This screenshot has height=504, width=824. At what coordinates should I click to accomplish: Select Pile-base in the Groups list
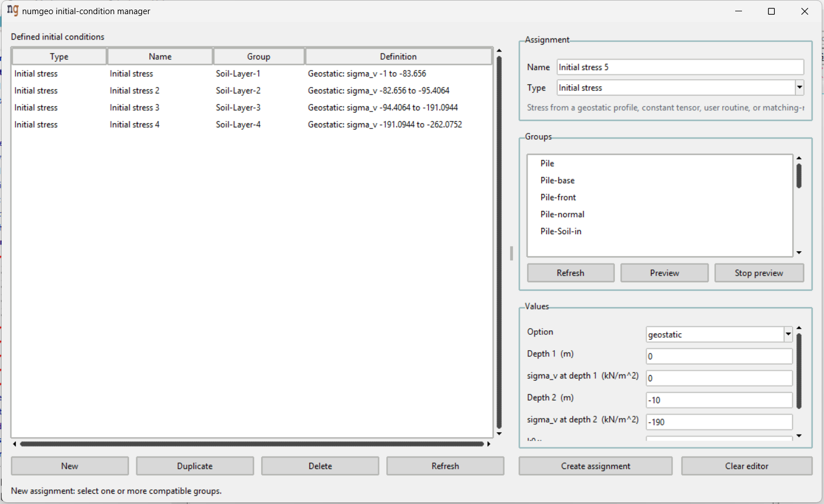click(660, 180)
